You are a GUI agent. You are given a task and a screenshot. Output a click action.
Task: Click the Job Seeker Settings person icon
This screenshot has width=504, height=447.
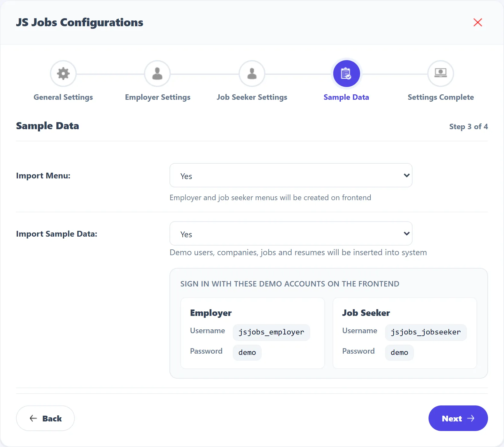[x=252, y=74]
